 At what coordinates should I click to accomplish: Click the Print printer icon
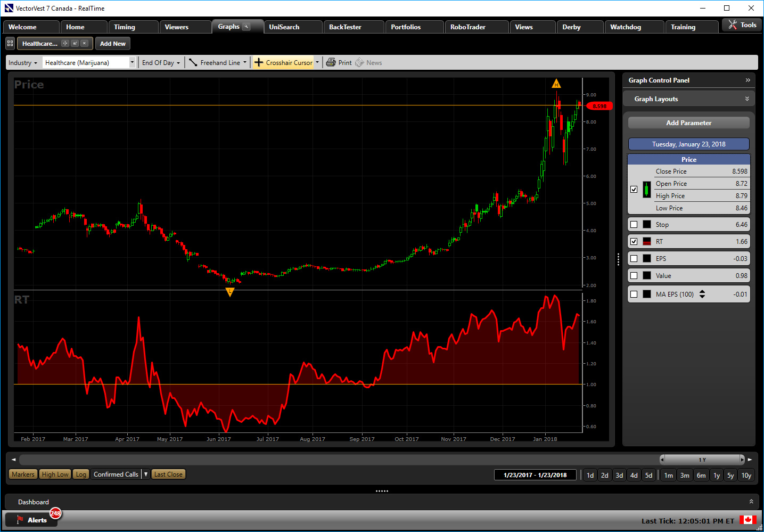point(331,63)
